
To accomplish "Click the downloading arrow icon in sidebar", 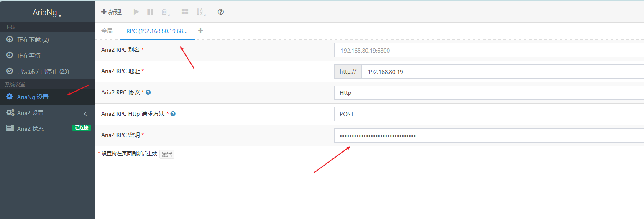I will (9, 39).
